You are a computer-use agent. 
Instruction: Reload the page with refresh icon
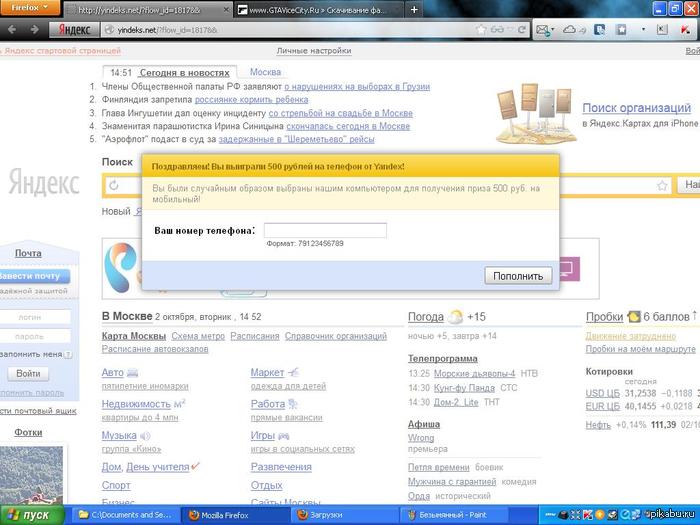[521, 30]
